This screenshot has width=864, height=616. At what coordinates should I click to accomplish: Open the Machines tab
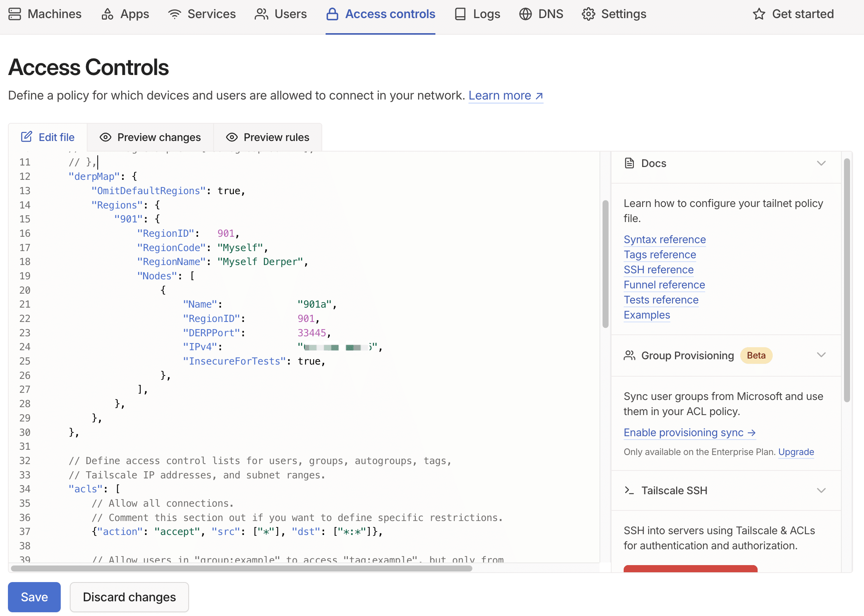45,14
